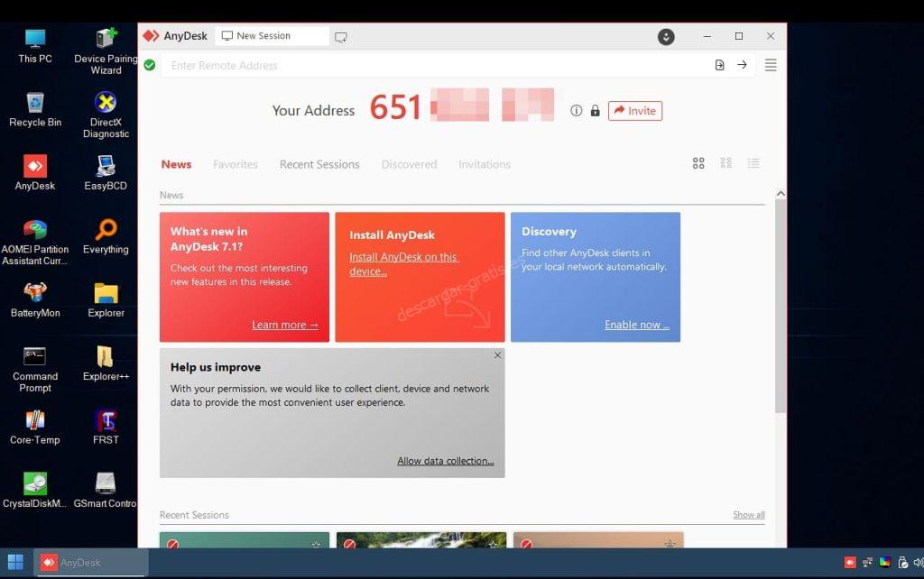Click the connect arrow in address bar
The width and height of the screenshot is (924, 579).
(x=742, y=65)
